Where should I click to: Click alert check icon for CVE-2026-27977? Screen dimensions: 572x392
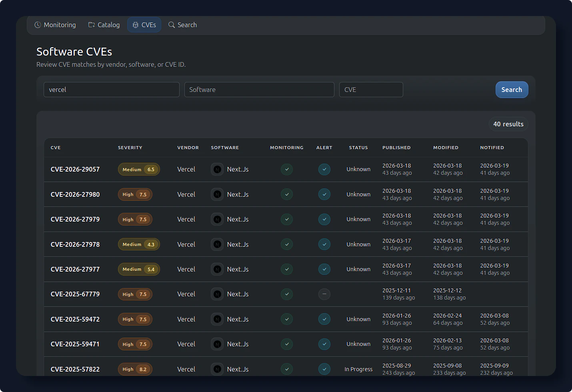pos(324,269)
